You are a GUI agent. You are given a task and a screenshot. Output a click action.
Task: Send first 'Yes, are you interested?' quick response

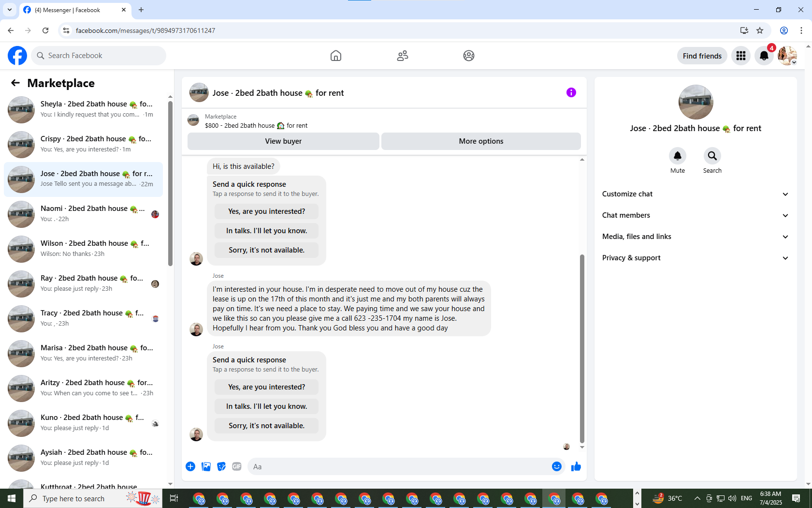coord(267,211)
